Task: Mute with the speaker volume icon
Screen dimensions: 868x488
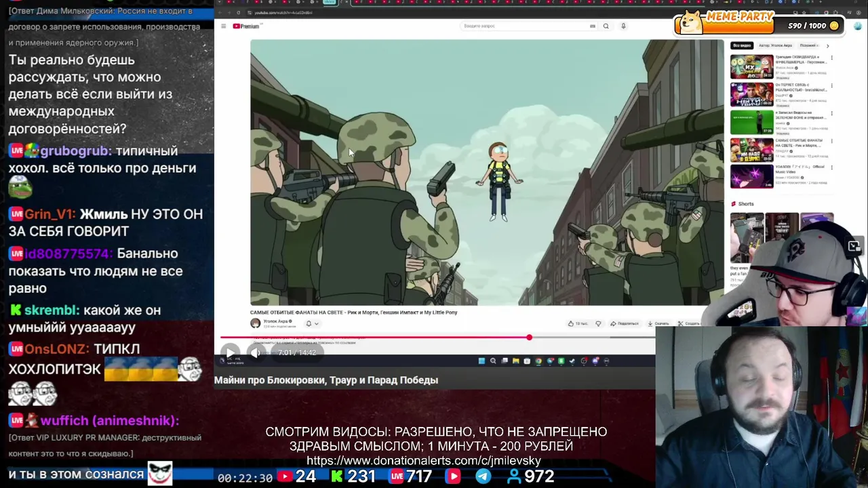Action: 256,352
